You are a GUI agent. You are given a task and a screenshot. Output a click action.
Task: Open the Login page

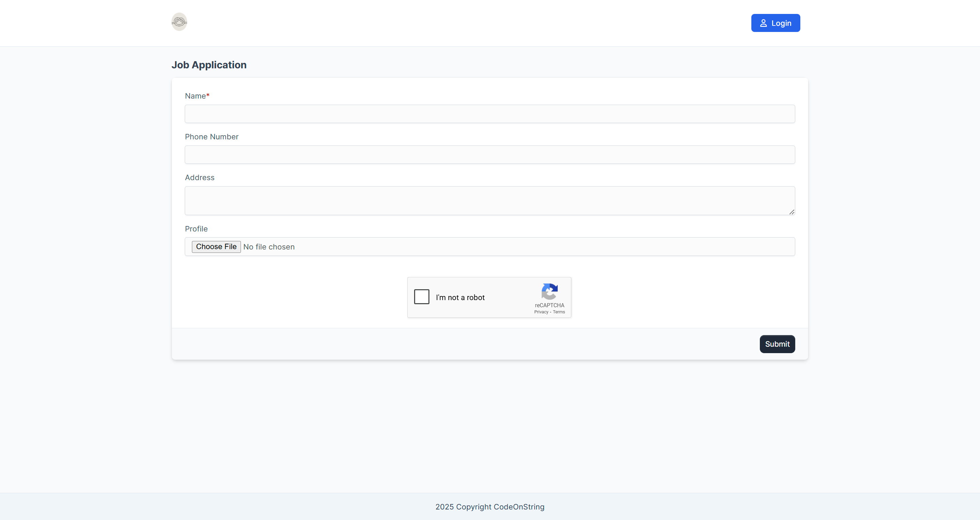point(775,23)
